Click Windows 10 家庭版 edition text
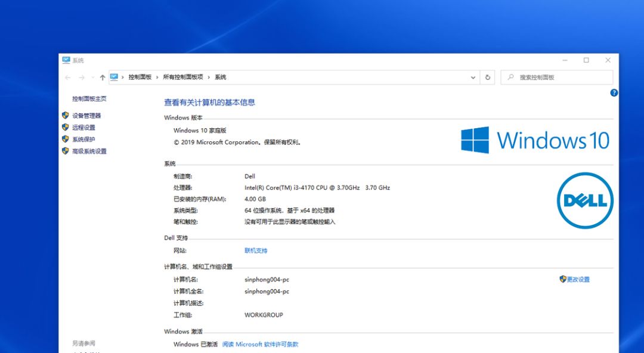The width and height of the screenshot is (644, 353). tap(200, 131)
